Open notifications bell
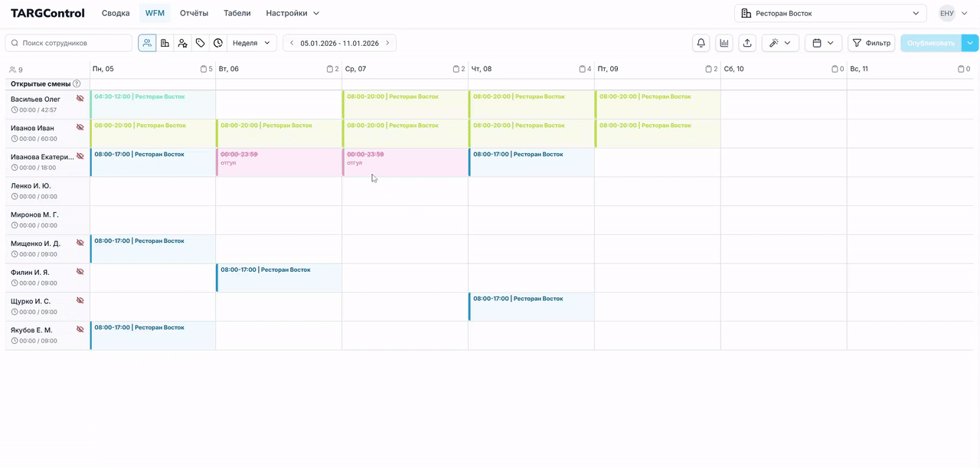980x468 pixels. (x=701, y=43)
